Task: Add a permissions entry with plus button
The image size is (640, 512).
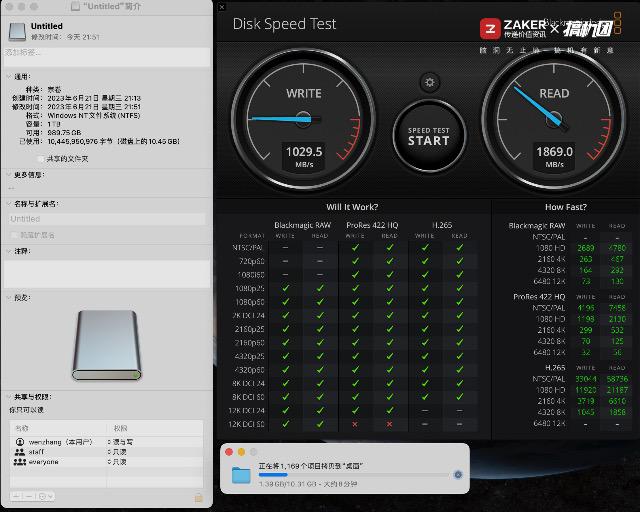Action: coord(16,496)
